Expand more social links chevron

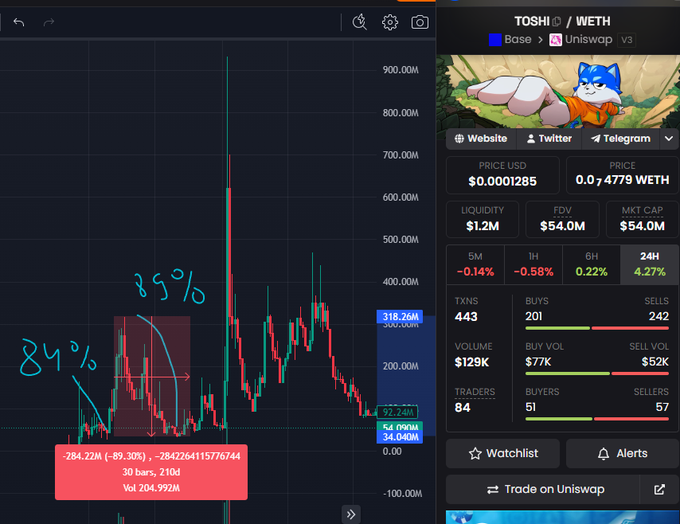(669, 139)
